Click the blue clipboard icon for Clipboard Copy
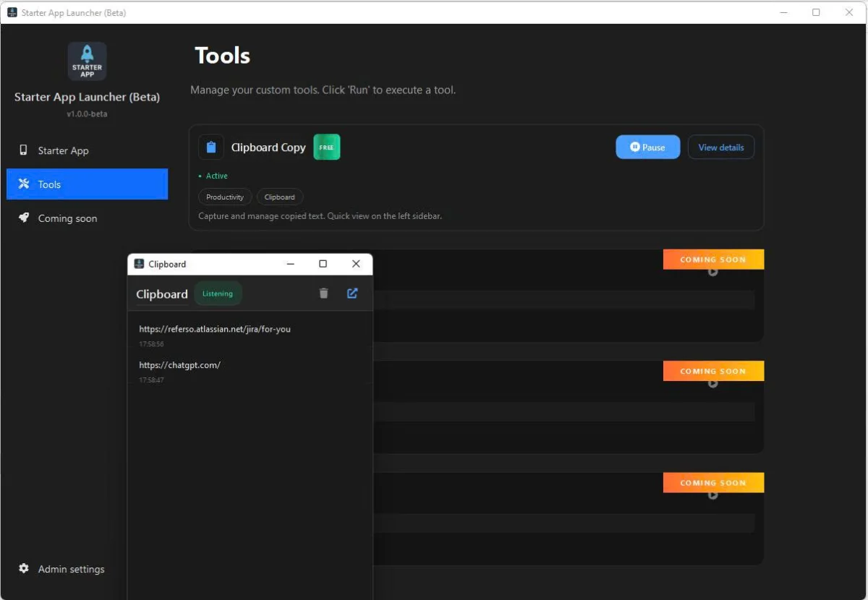Screen dimensions: 868x600 click(x=211, y=147)
